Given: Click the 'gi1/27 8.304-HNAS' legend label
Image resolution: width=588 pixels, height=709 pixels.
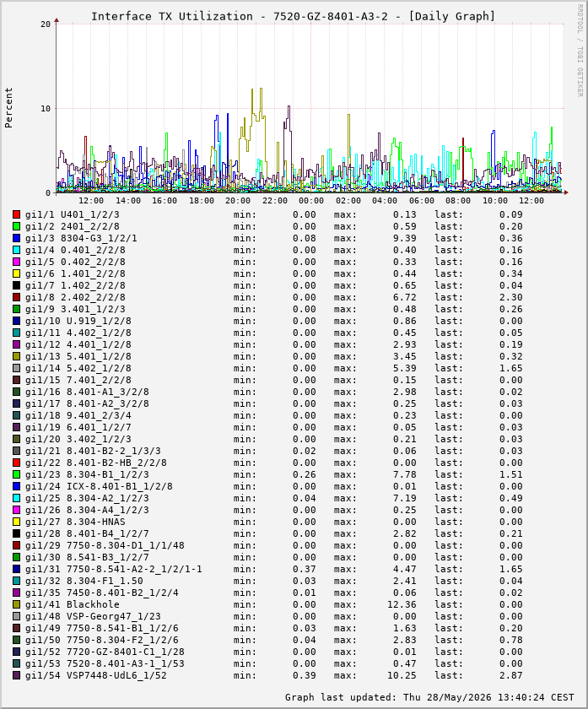Looking at the screenshot, I should 75,522.
